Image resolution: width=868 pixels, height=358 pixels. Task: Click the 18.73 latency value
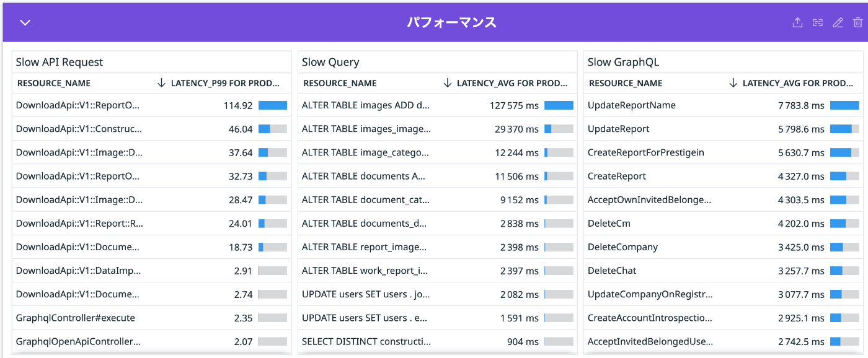click(241, 247)
